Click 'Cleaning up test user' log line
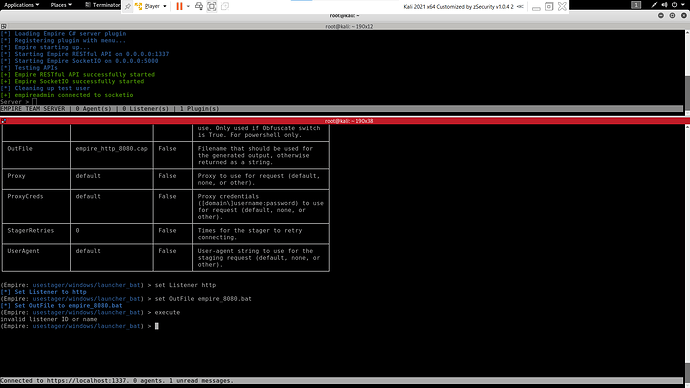This screenshot has height=388, width=690. tap(45, 88)
